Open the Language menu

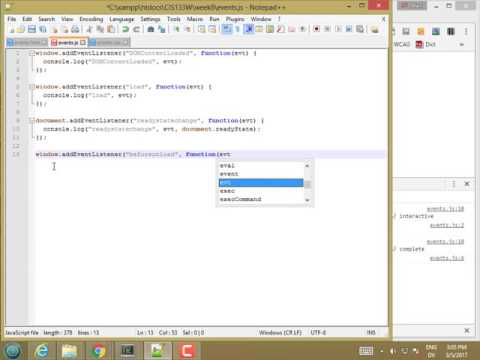(x=122, y=19)
